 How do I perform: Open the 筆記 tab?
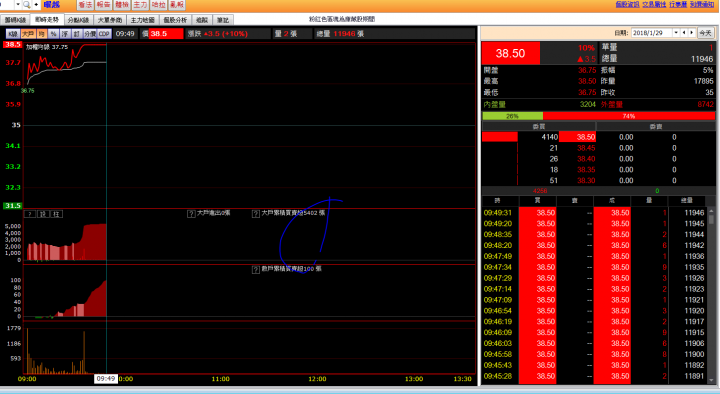click(x=223, y=20)
